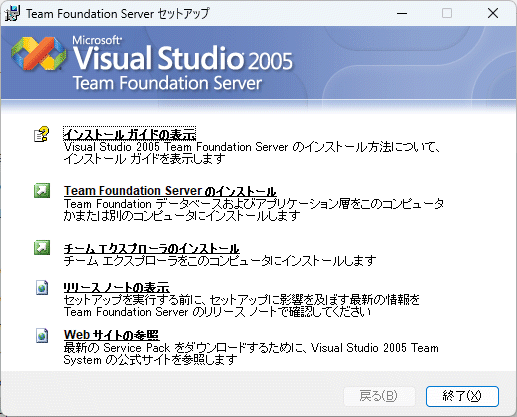Click the web page icon beside Web サイトの参照

pos(42,335)
